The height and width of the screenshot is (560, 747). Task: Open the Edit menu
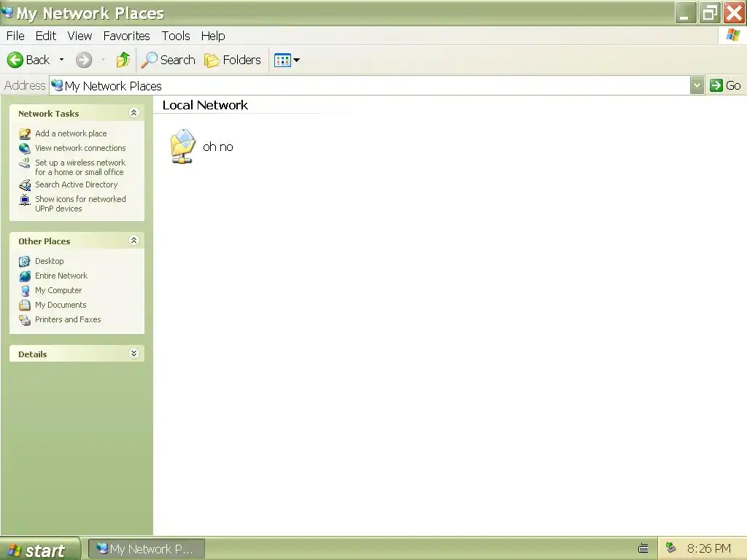click(46, 36)
